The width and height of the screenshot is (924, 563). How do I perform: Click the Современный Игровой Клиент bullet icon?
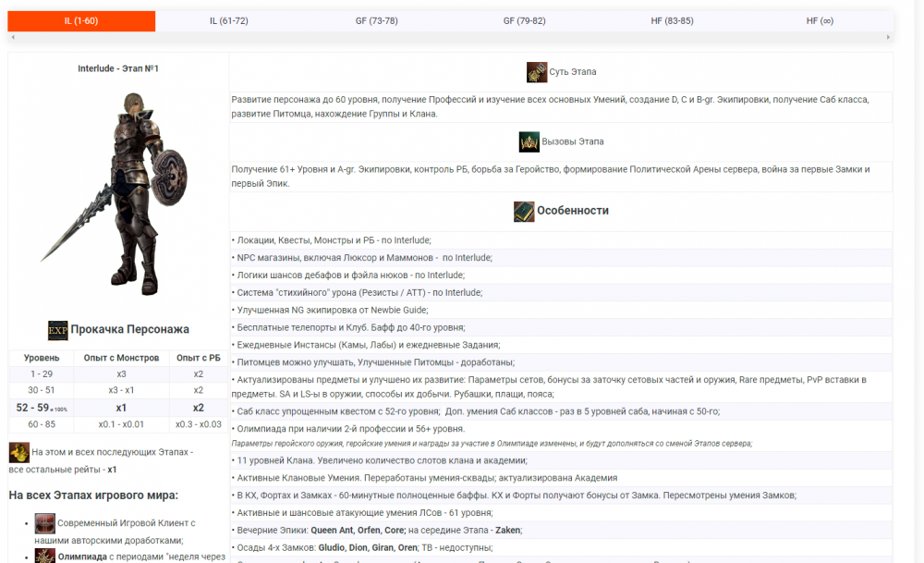coord(44,523)
